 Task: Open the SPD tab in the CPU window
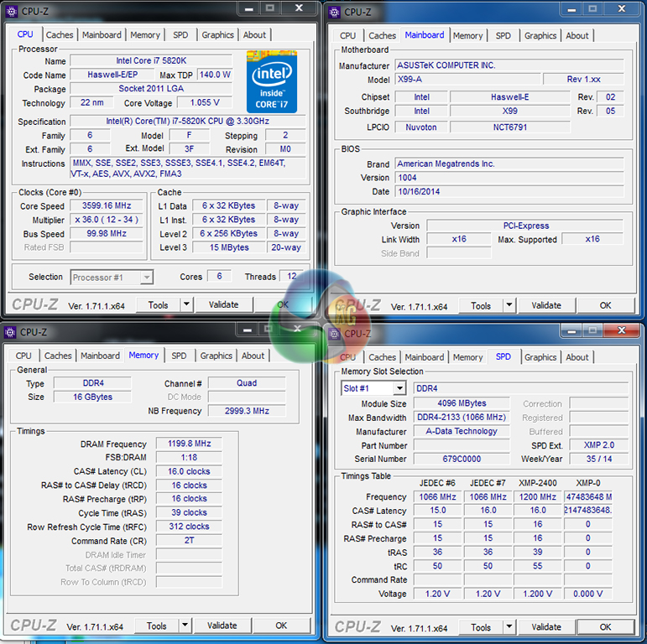(180, 35)
